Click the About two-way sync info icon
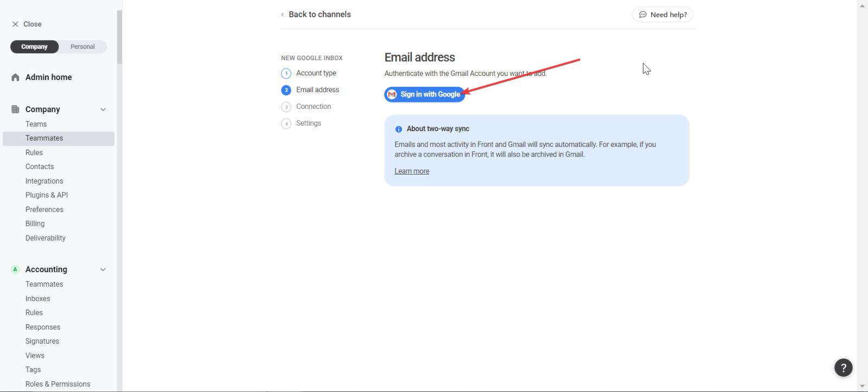 tap(399, 129)
